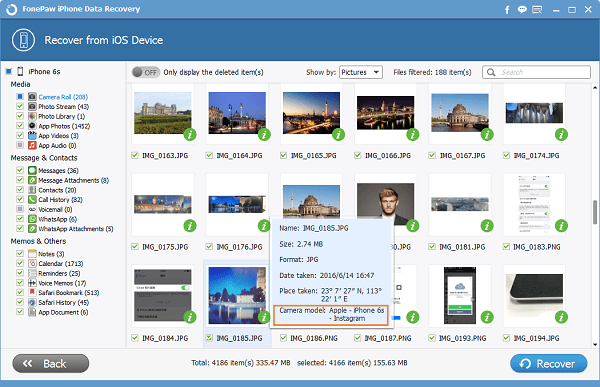The height and width of the screenshot is (387, 600).
Task: Select the IMG_0165.JPG thumbnail
Action: tap(311, 113)
